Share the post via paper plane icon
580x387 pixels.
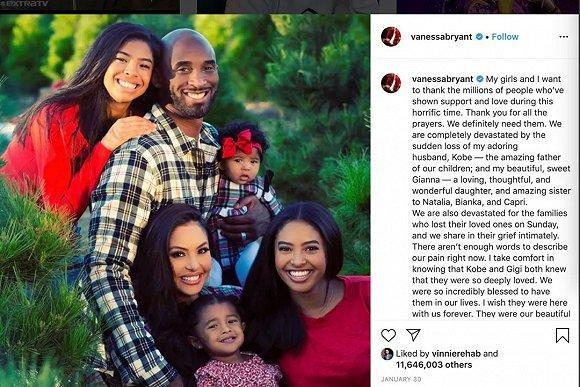413,334
